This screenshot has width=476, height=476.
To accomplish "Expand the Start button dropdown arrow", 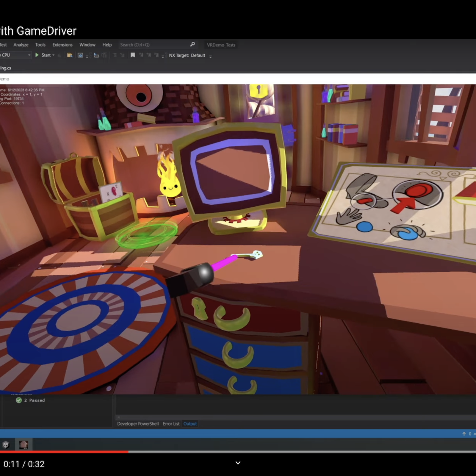I will pyautogui.click(x=54, y=55).
